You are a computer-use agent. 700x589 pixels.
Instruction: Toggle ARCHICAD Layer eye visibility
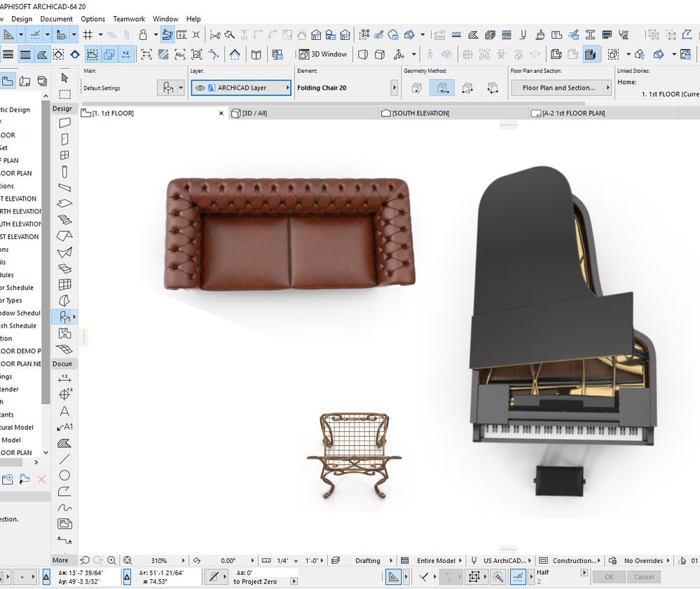point(200,88)
